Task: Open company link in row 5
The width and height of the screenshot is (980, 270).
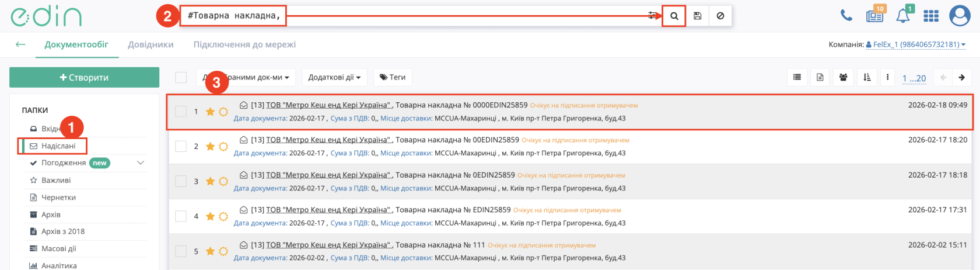Action: tap(329, 245)
